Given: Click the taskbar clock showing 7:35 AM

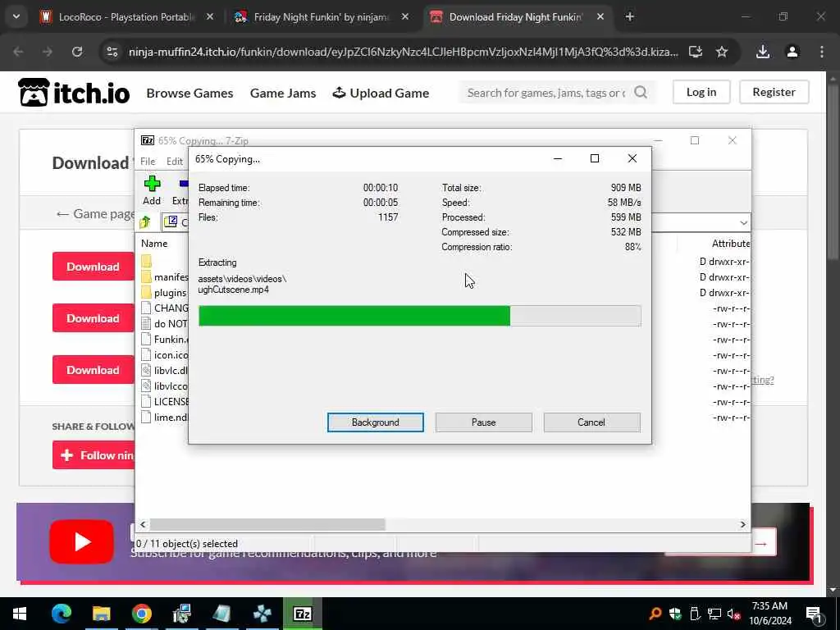Looking at the screenshot, I should pyautogui.click(x=769, y=614).
